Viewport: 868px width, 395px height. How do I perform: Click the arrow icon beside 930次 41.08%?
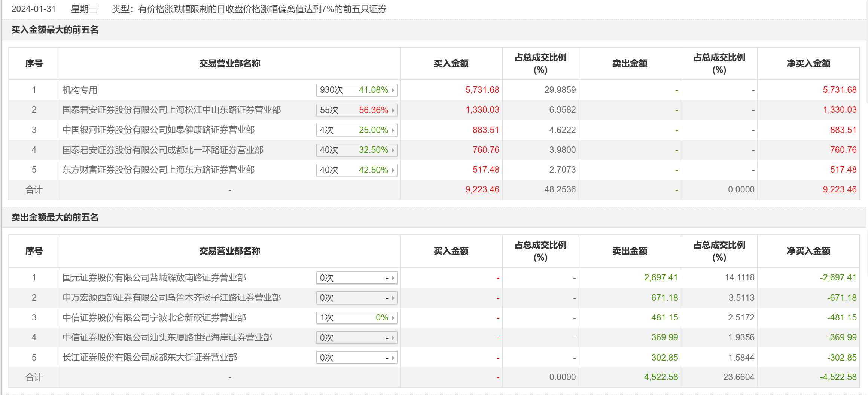click(x=393, y=90)
